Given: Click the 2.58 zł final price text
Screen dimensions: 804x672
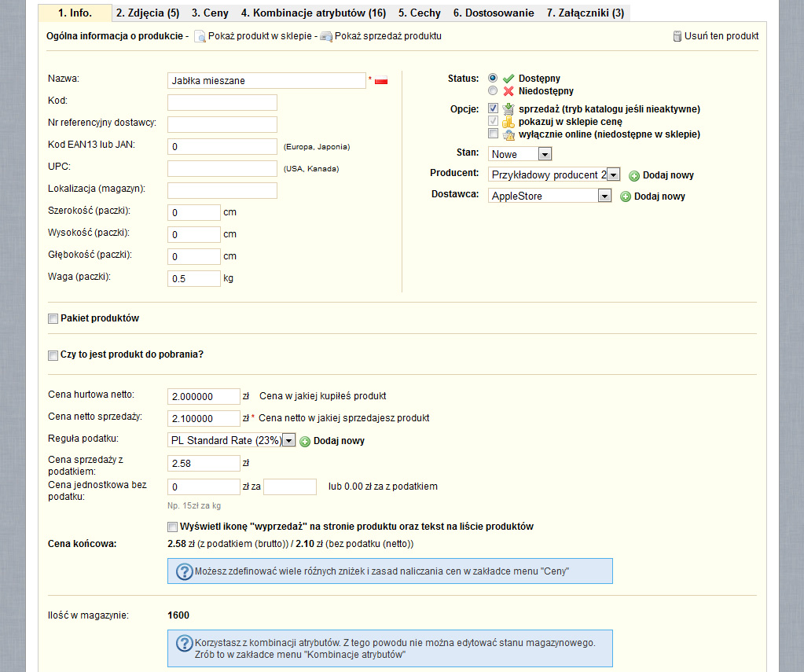Looking at the screenshot, I should click(x=181, y=544).
